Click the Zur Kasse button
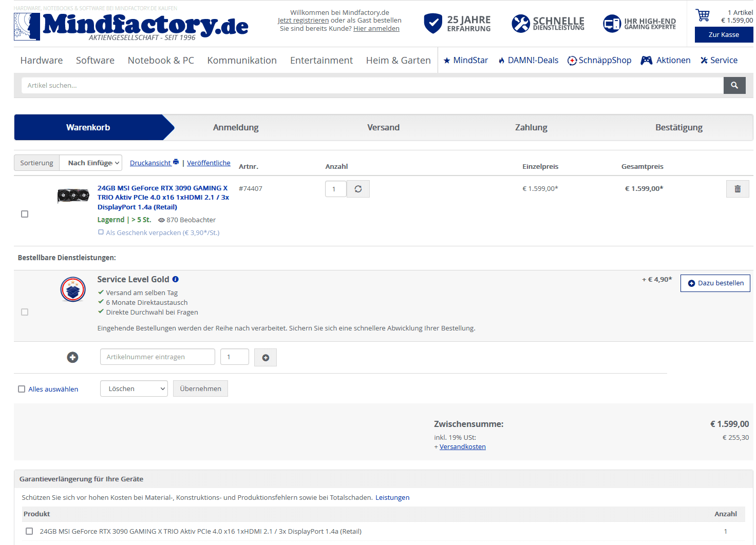 click(x=724, y=35)
